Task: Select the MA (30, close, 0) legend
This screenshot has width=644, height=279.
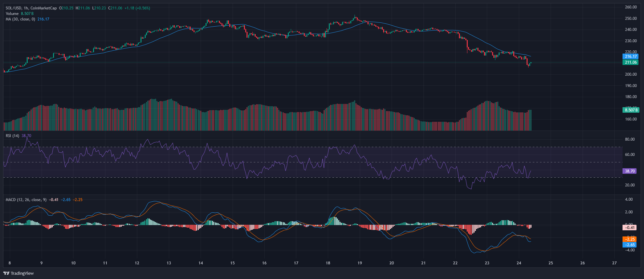Action: [20, 19]
